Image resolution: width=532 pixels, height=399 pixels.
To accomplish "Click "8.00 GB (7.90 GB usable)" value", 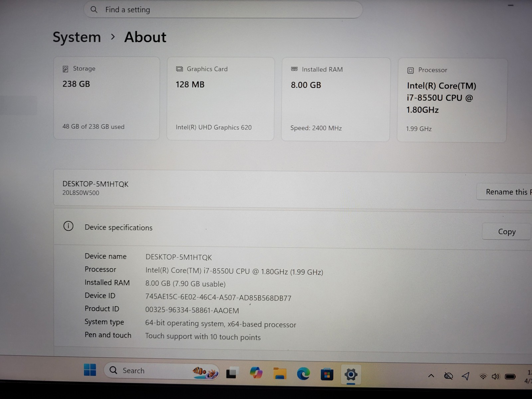I will (x=185, y=284).
